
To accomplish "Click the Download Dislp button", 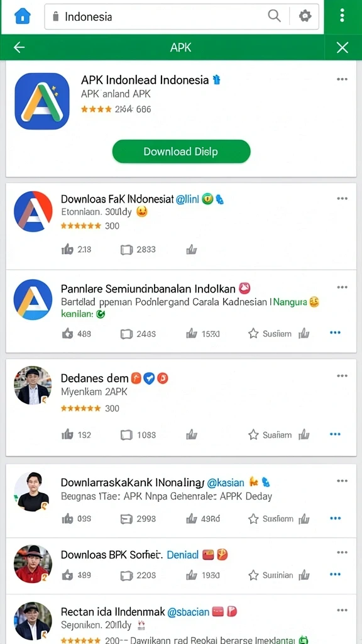I will tap(181, 152).
